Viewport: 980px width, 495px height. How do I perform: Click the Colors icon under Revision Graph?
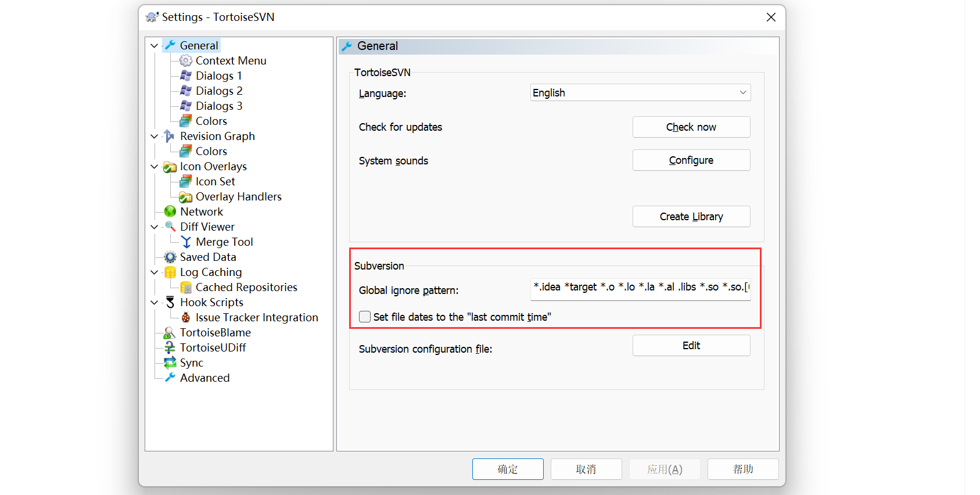pyautogui.click(x=186, y=151)
